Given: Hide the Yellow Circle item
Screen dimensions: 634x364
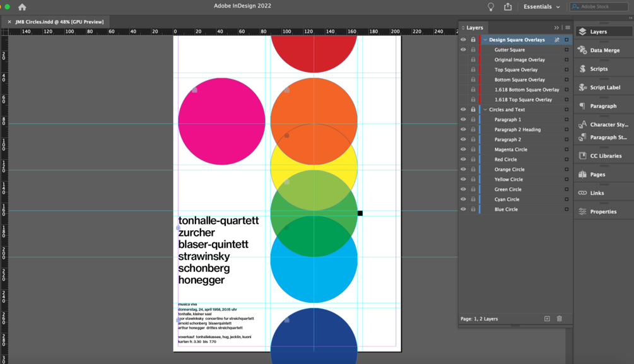Looking at the screenshot, I should (464, 180).
